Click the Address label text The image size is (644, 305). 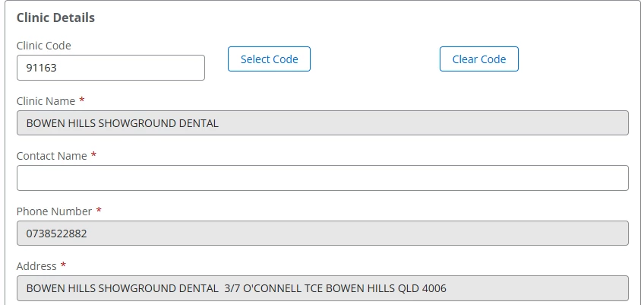pyautogui.click(x=36, y=266)
